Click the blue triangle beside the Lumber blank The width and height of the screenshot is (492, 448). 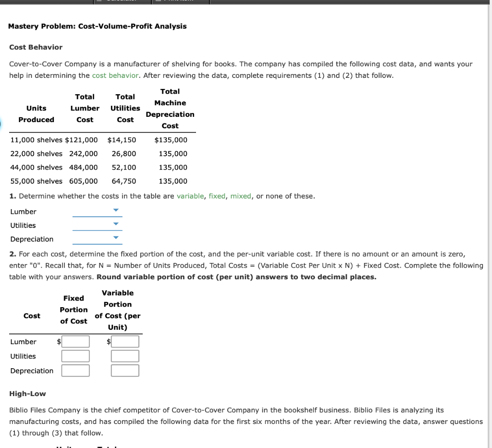(115, 209)
